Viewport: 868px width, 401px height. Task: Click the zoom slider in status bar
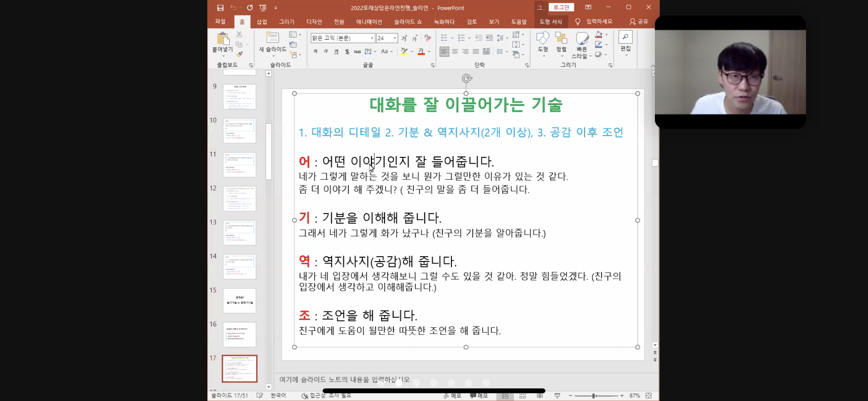point(594,396)
